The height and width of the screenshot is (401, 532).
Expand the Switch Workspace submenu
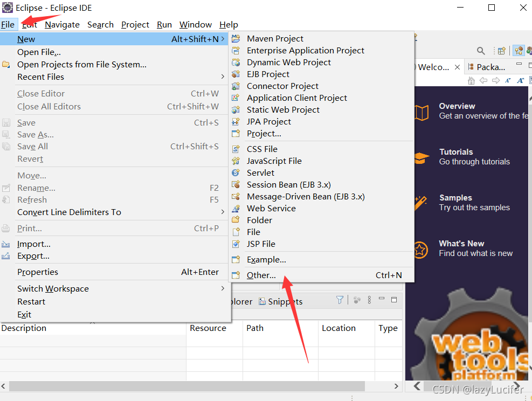pos(223,288)
